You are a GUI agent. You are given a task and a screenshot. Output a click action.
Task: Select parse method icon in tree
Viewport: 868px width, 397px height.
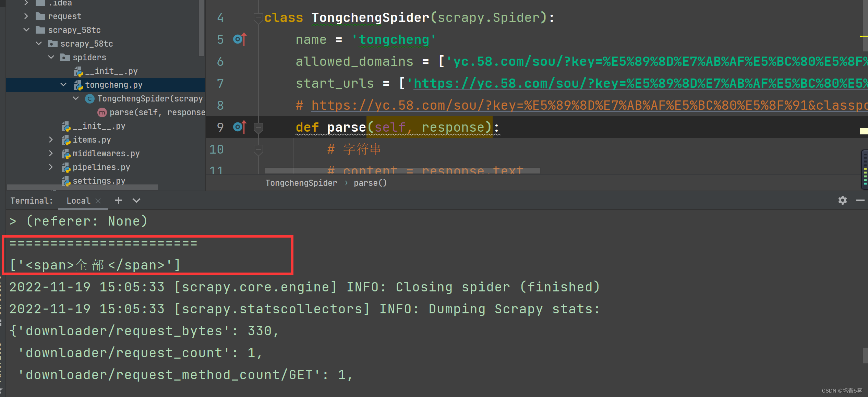coord(102,112)
